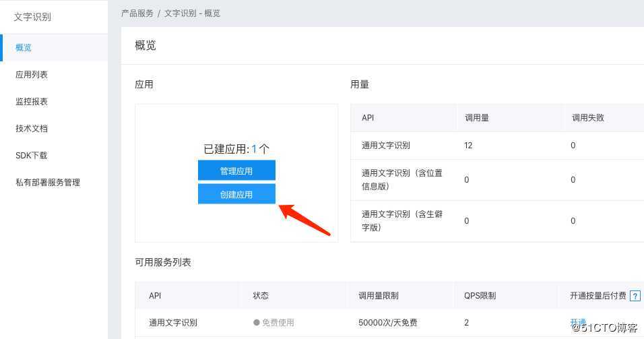Click the 概览 page heading
This screenshot has height=339, width=644.
(x=146, y=45)
